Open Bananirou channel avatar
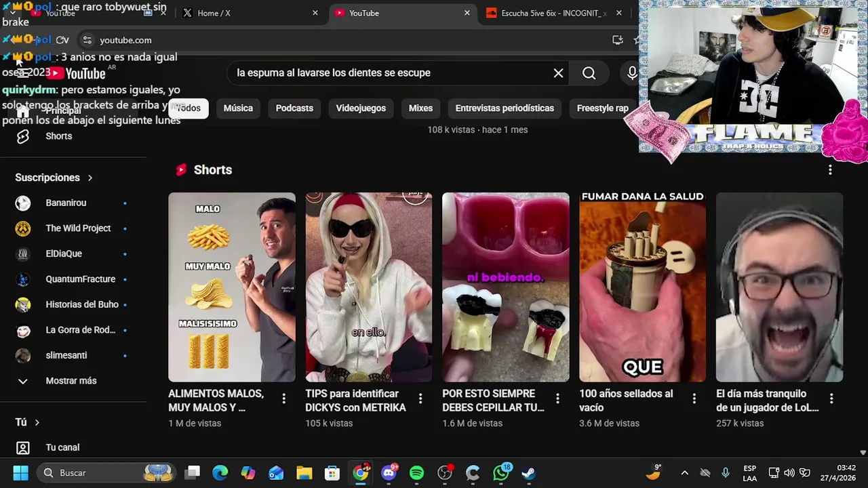Image resolution: width=868 pixels, height=488 pixels. coord(23,203)
